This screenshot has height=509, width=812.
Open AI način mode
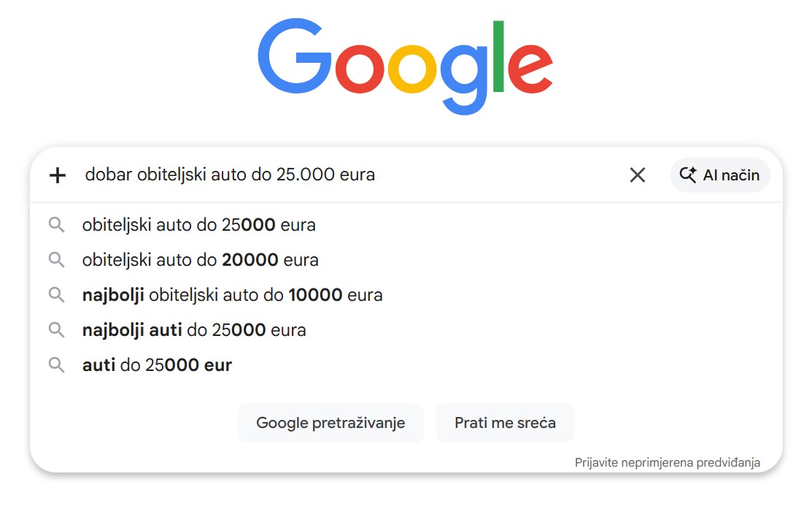tap(720, 175)
